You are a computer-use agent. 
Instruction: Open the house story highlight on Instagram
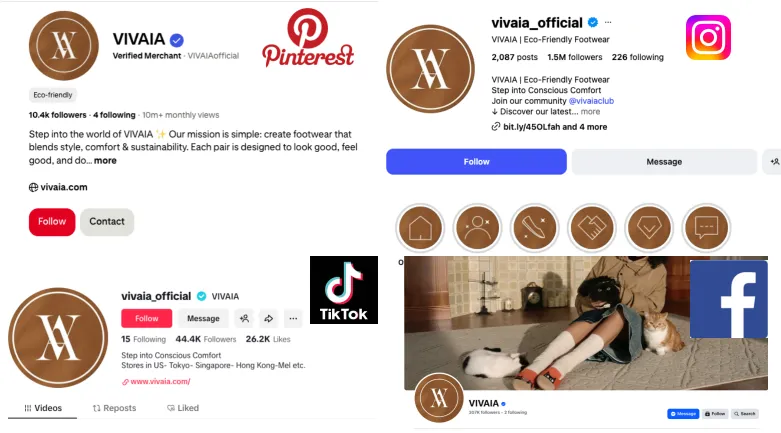click(420, 228)
